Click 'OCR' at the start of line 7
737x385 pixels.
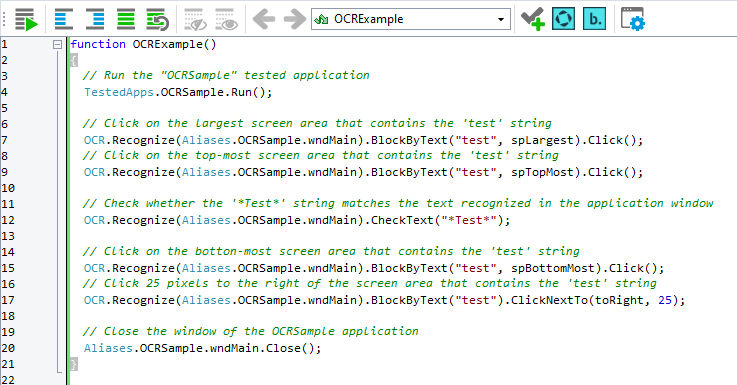tap(94, 140)
